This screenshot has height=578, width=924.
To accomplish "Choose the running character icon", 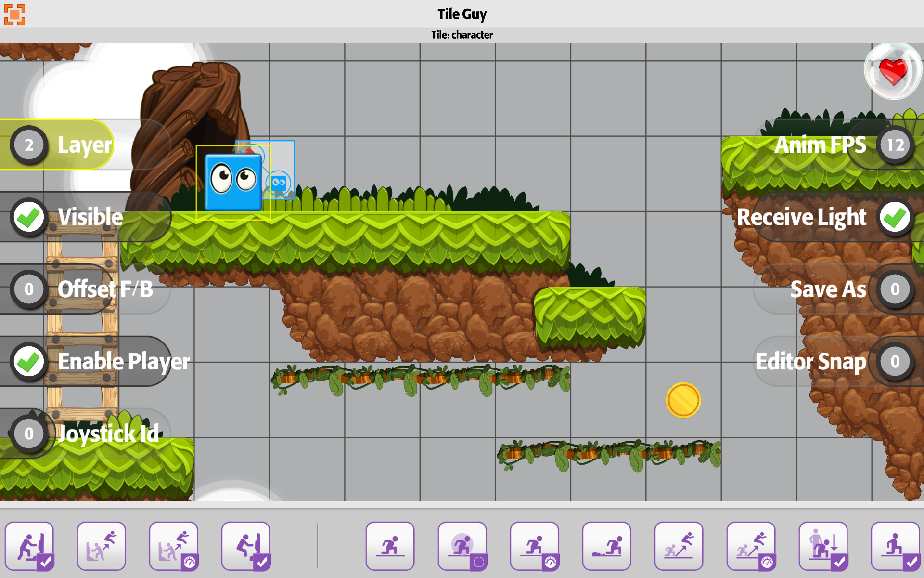I will 390,546.
